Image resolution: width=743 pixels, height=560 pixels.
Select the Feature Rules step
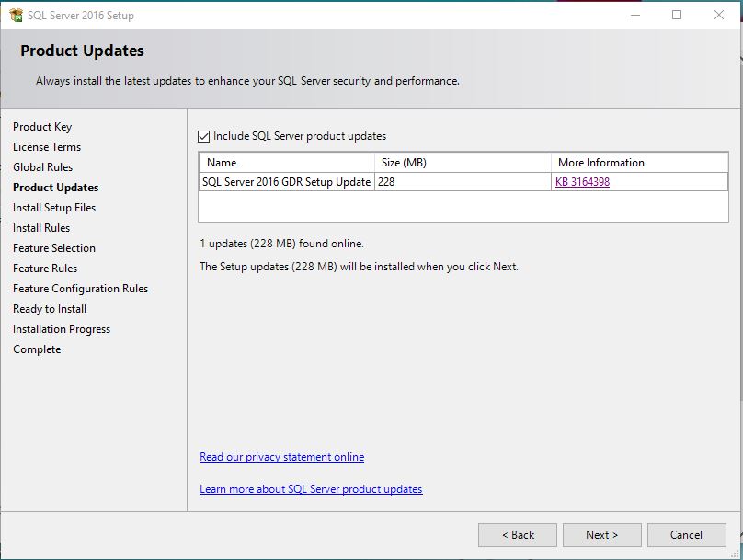click(x=44, y=268)
